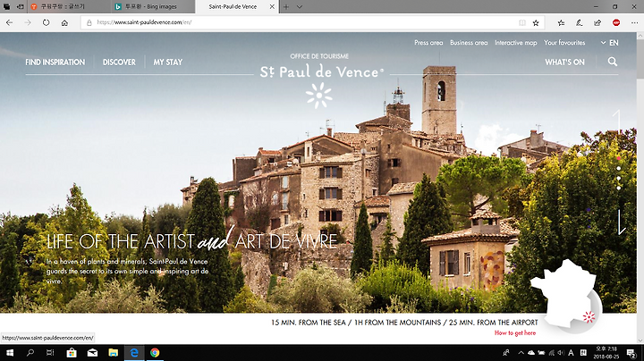
Task: Click the slideshow up arrow
Action: pyautogui.click(x=617, y=122)
